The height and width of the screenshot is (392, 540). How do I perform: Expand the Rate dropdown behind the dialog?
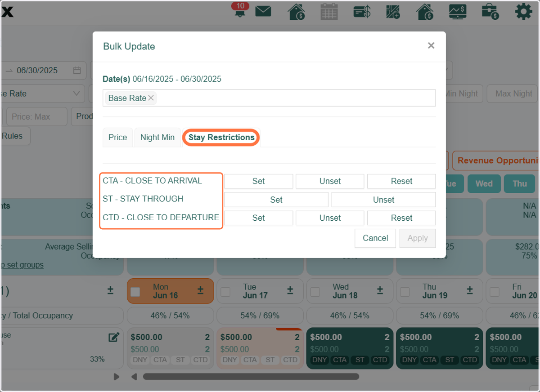click(42, 94)
